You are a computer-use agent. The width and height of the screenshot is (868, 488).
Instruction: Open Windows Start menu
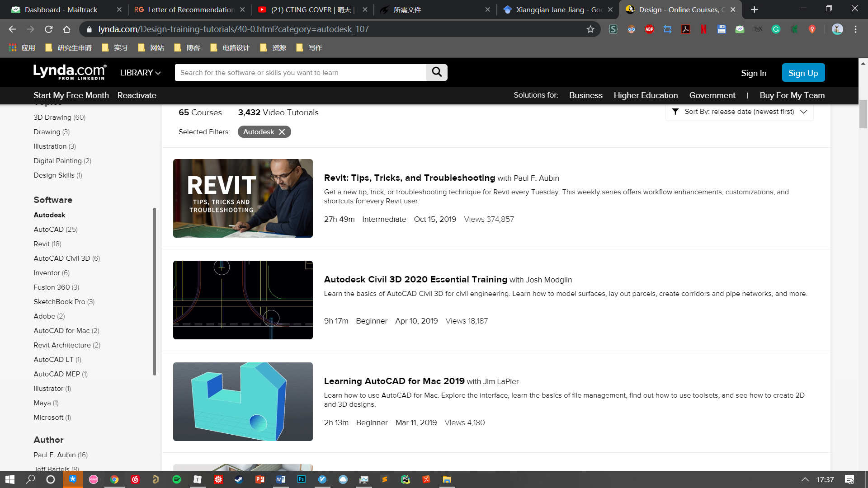pos(10,479)
